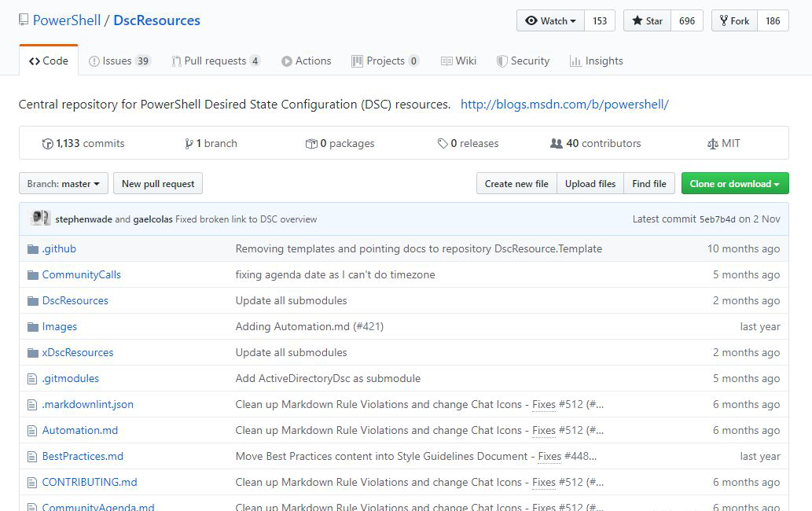View the 153 watchers count
This screenshot has height=511, width=812.
[600, 20]
